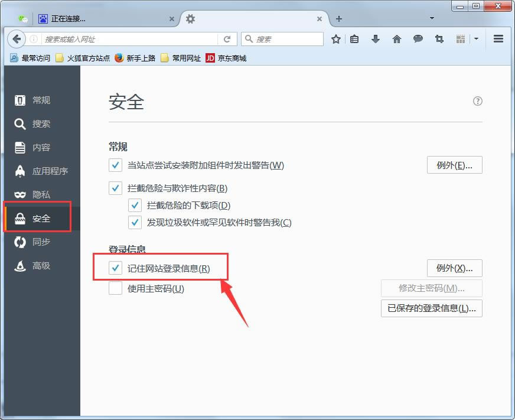
Task: Go to the home page icon
Action: pos(397,39)
